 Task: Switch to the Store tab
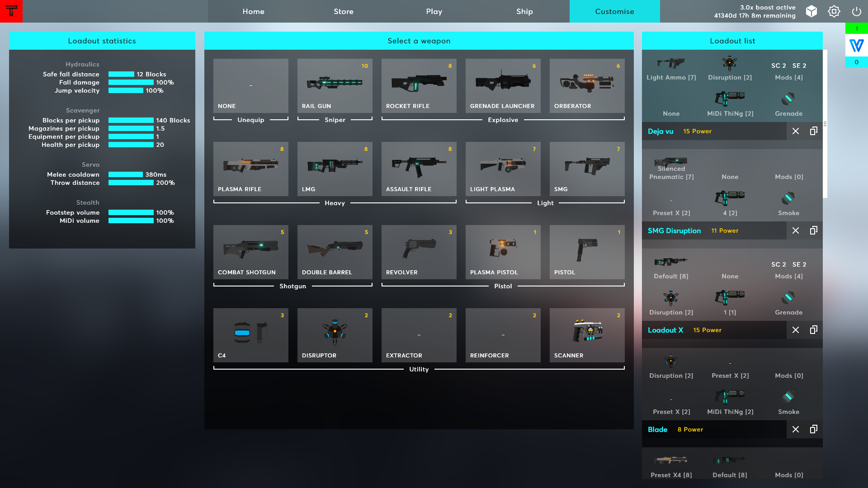(x=344, y=11)
